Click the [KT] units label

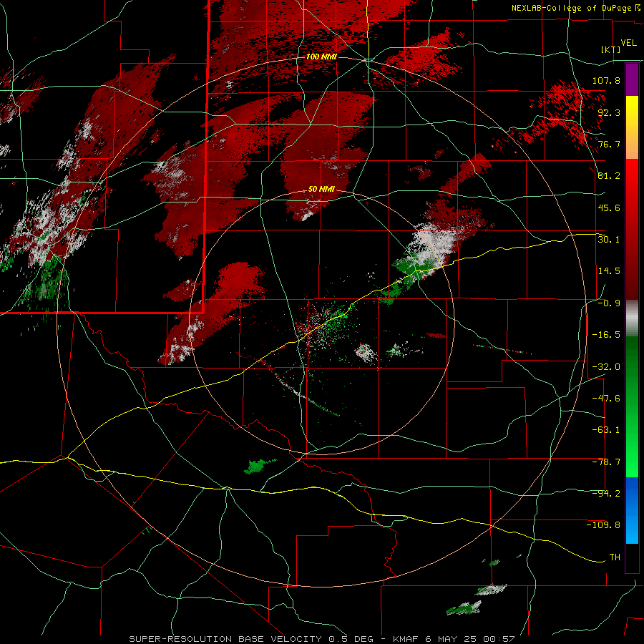(x=611, y=49)
